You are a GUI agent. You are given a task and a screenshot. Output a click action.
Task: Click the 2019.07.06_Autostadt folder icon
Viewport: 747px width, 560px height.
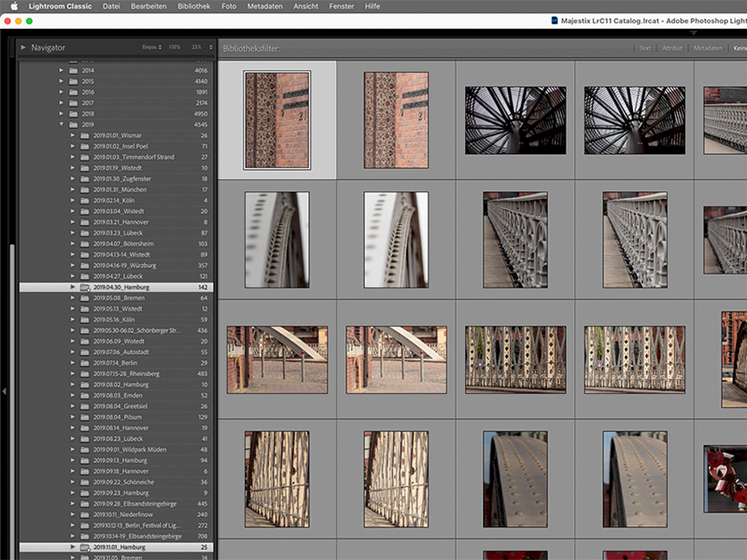85,352
